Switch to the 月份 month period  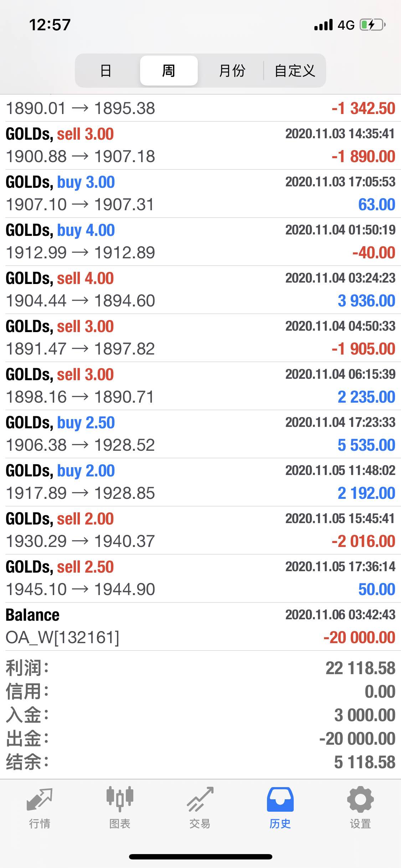tap(232, 71)
